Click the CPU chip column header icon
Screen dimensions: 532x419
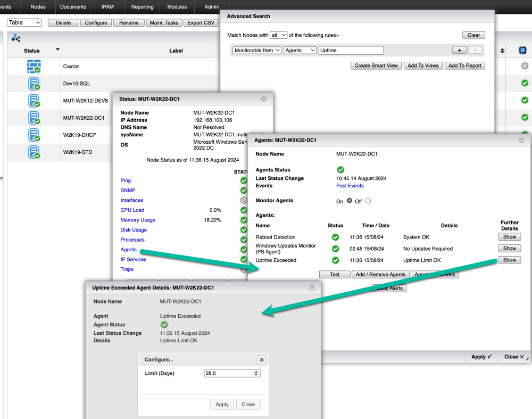(x=524, y=51)
